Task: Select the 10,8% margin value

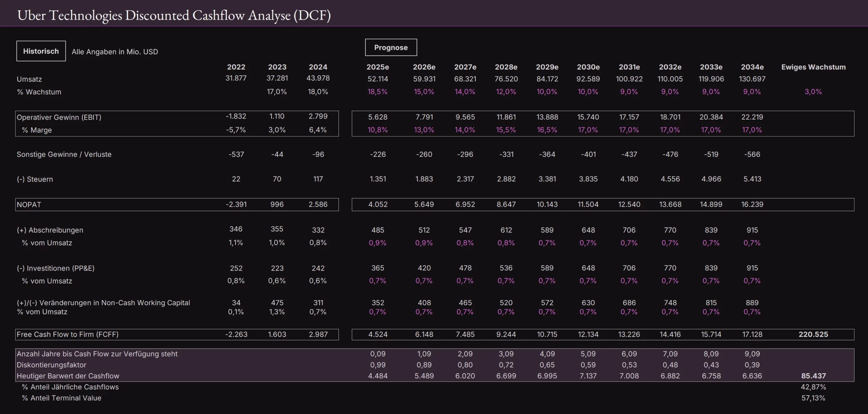Action: click(378, 130)
